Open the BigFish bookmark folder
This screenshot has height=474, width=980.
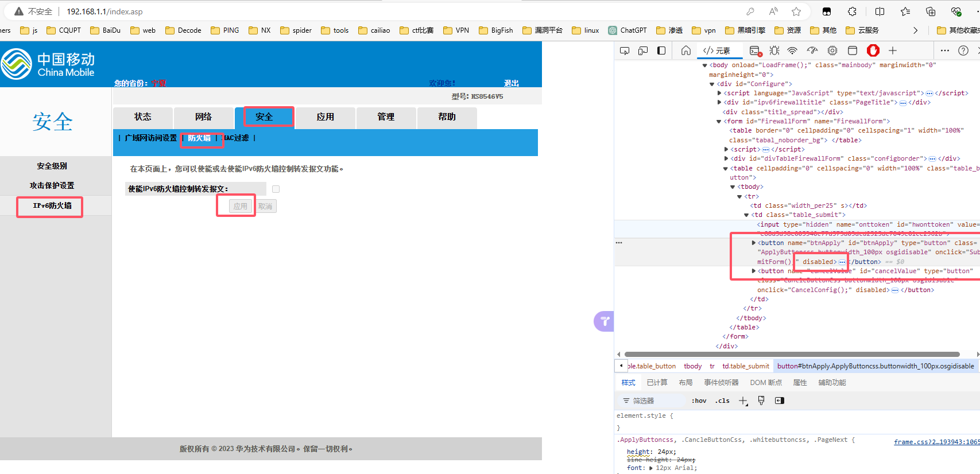(496, 30)
